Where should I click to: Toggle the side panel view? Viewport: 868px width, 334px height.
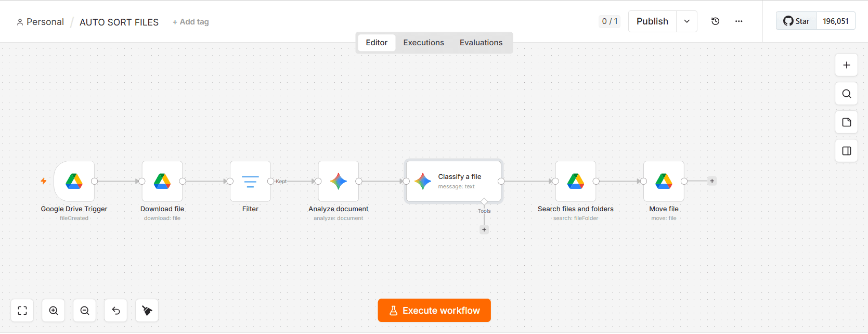(847, 151)
